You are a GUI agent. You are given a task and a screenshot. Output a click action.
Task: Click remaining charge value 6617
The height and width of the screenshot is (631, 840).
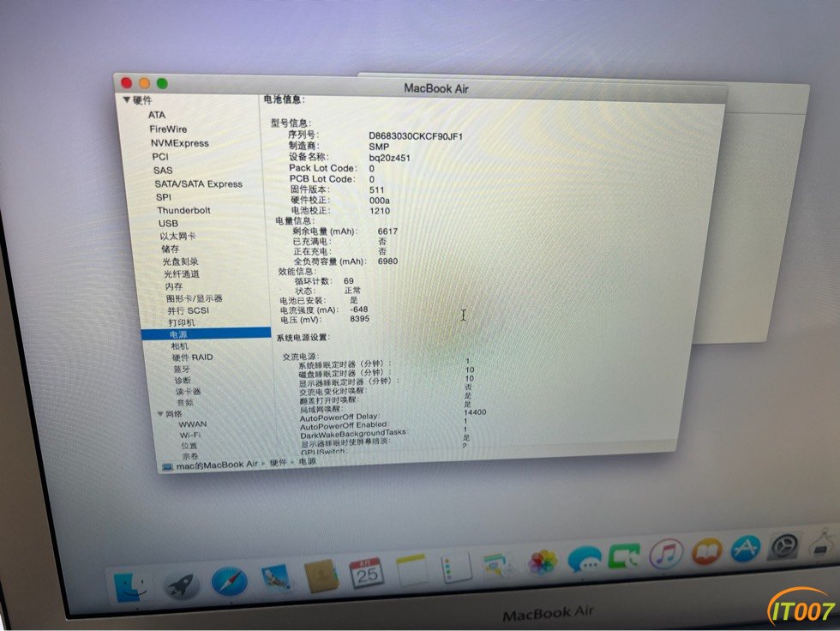point(387,231)
